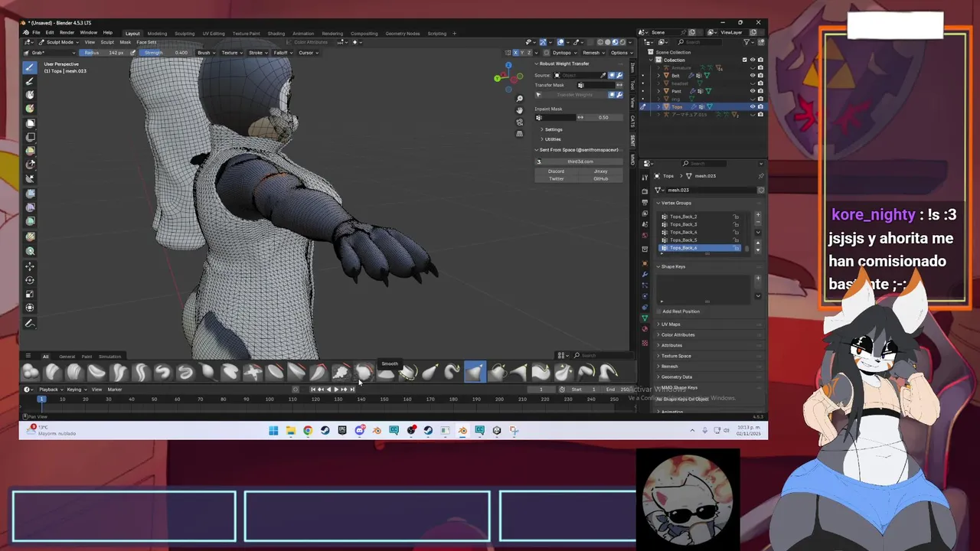This screenshot has width=980, height=551.
Task: Open Face Sets menu in sculpt header
Action: pyautogui.click(x=146, y=42)
